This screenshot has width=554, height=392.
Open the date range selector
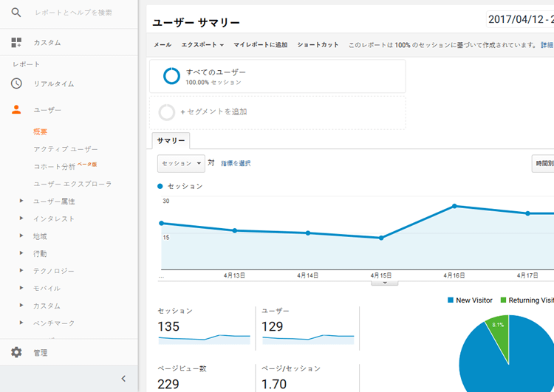520,19
